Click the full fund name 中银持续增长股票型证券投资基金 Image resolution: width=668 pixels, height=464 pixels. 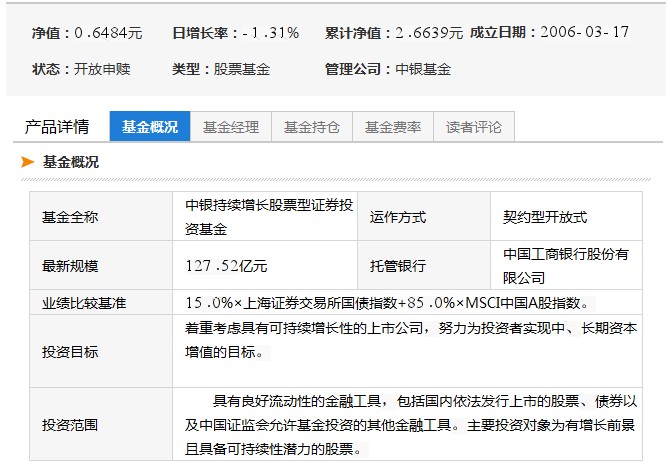[268, 216]
